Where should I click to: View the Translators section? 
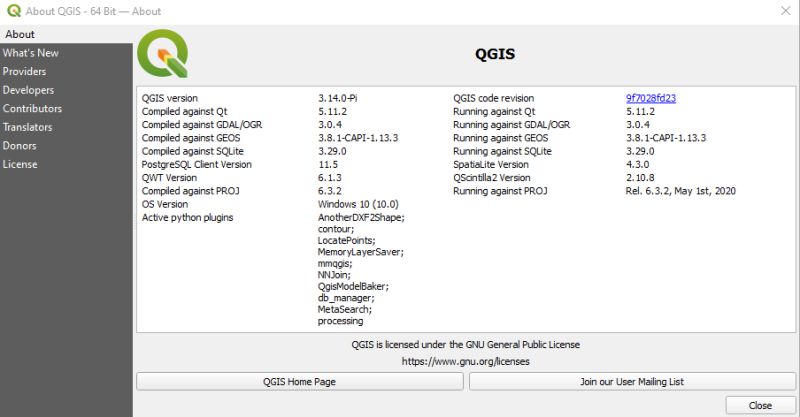pos(66,127)
